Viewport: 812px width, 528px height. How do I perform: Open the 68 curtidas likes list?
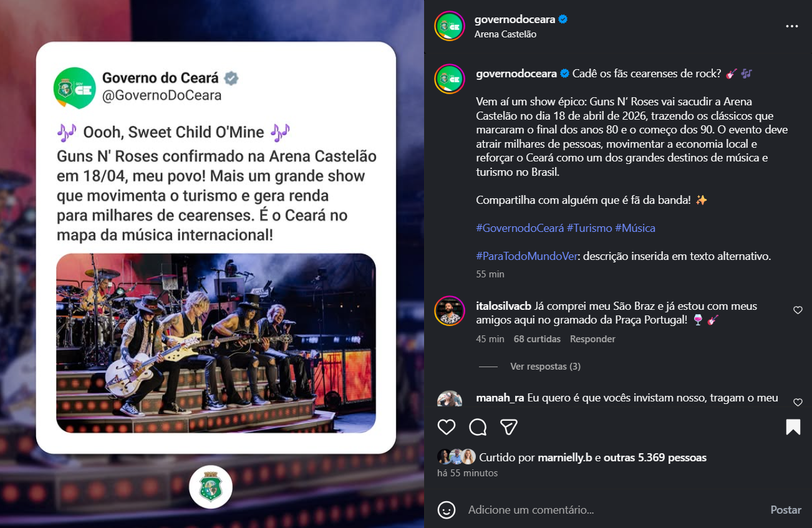(537, 339)
